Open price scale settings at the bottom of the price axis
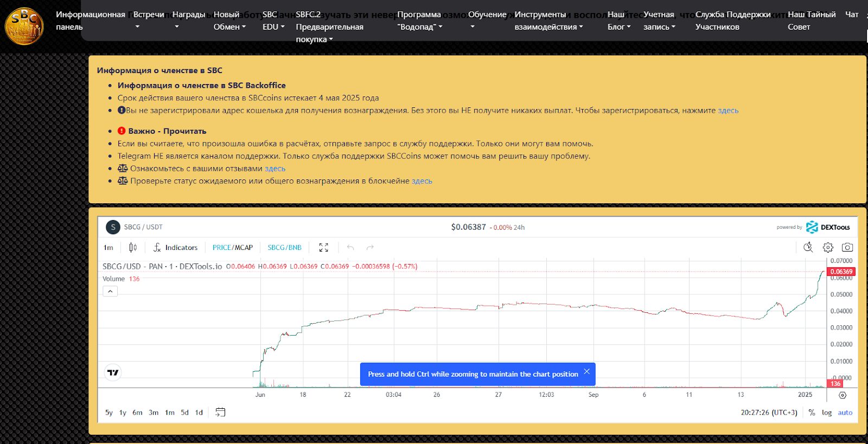Image resolution: width=868 pixels, height=444 pixels. pos(843,395)
